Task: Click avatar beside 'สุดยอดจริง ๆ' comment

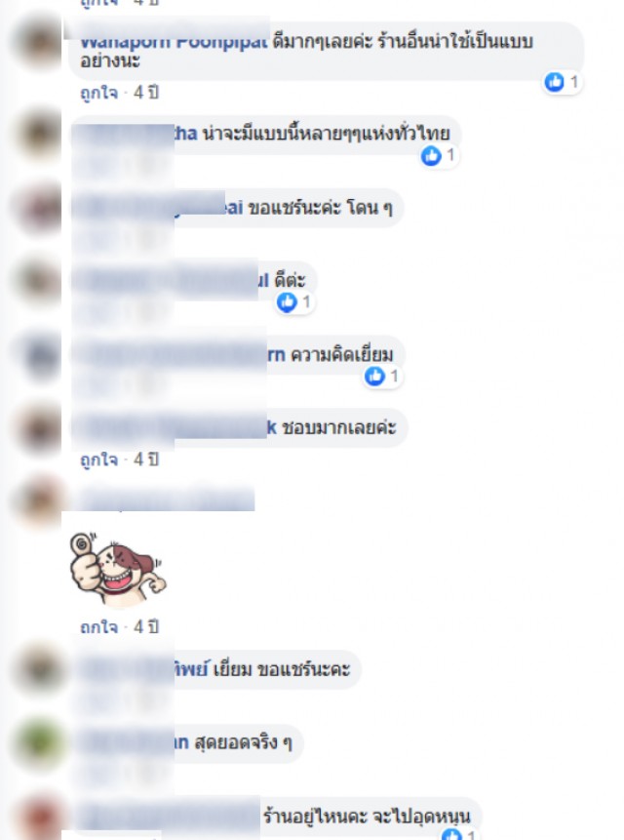Action: tap(39, 743)
